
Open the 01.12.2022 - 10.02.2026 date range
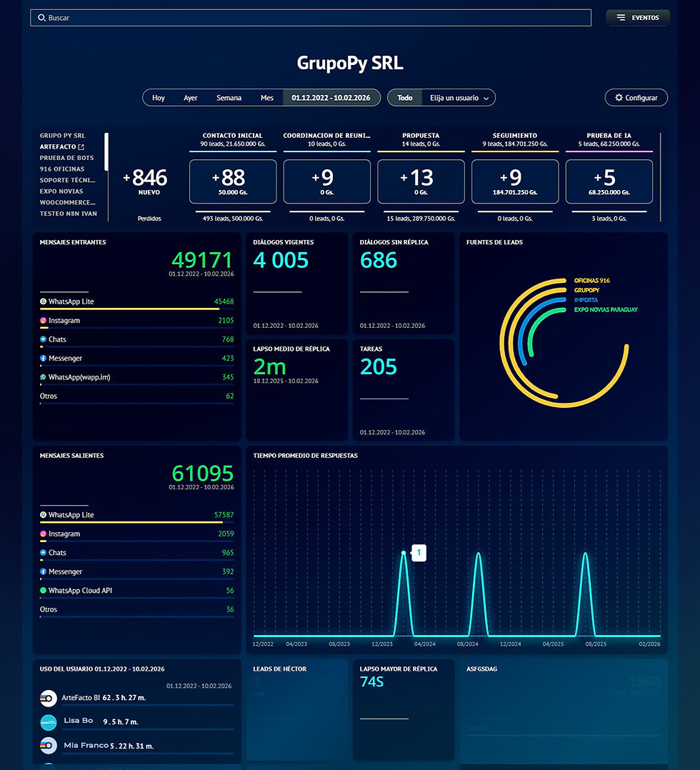pyautogui.click(x=331, y=98)
